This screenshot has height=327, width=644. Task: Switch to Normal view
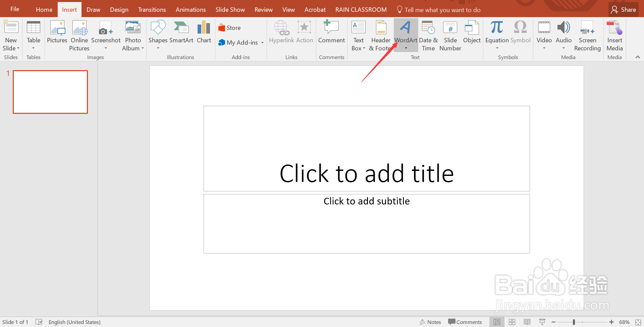[497, 322]
